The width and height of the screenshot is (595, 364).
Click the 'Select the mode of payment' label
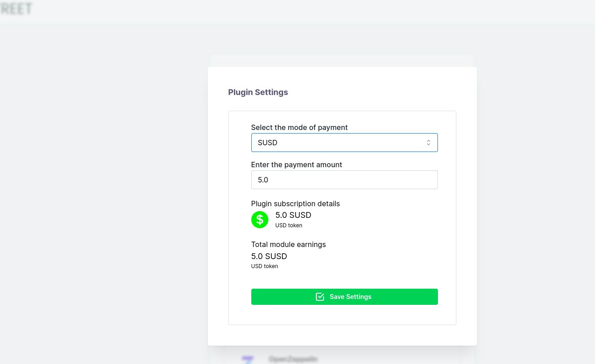pos(299,127)
